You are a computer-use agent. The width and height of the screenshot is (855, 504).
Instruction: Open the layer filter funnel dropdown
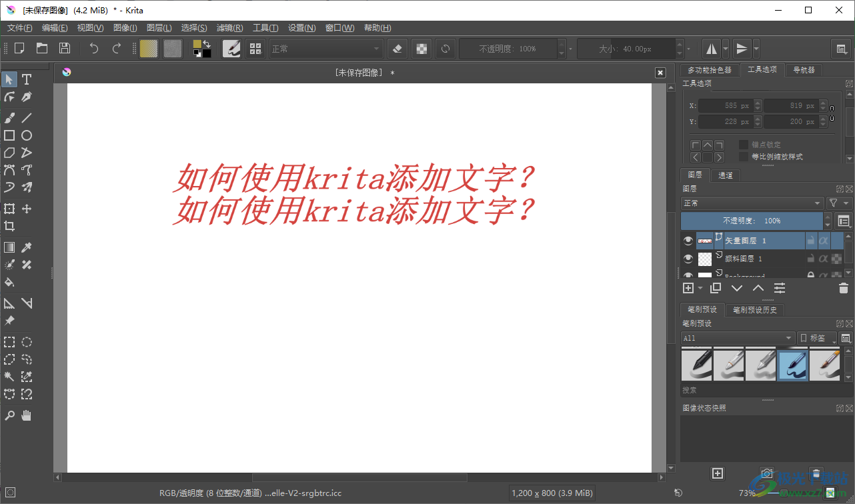pos(839,203)
